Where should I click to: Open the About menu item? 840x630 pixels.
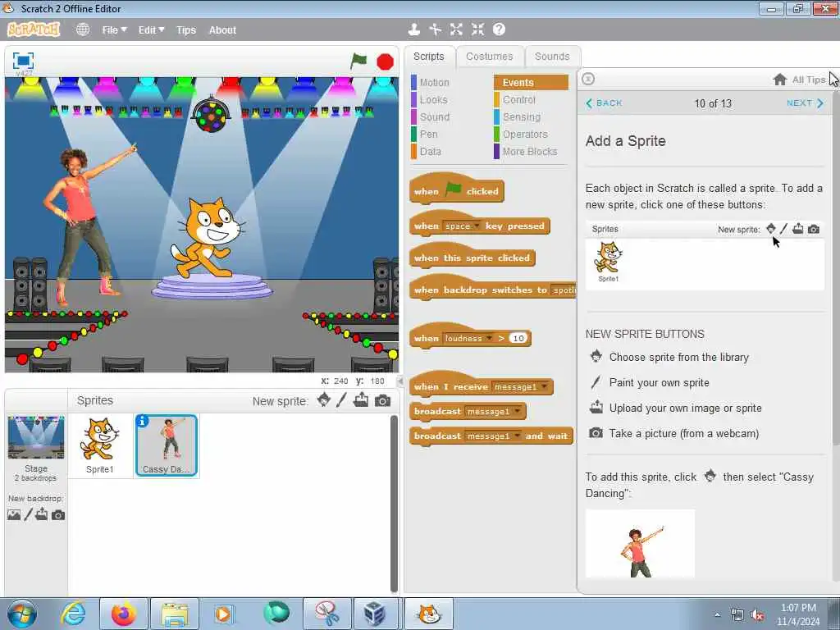coord(222,30)
